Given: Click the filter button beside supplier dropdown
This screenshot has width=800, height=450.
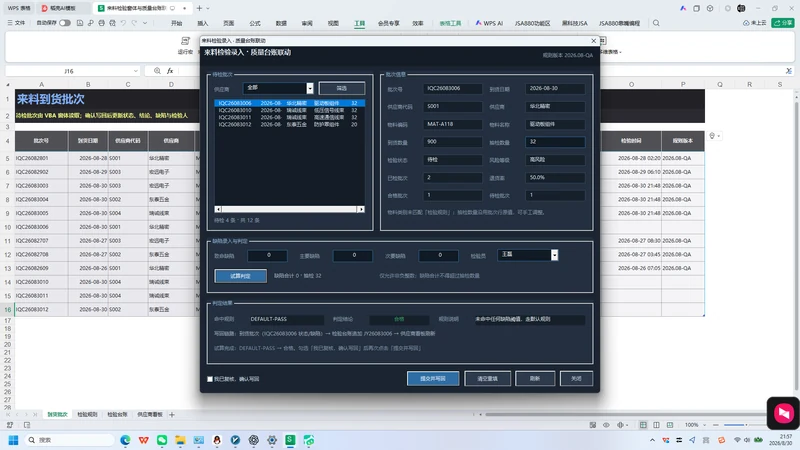Looking at the screenshot, I should 342,88.
